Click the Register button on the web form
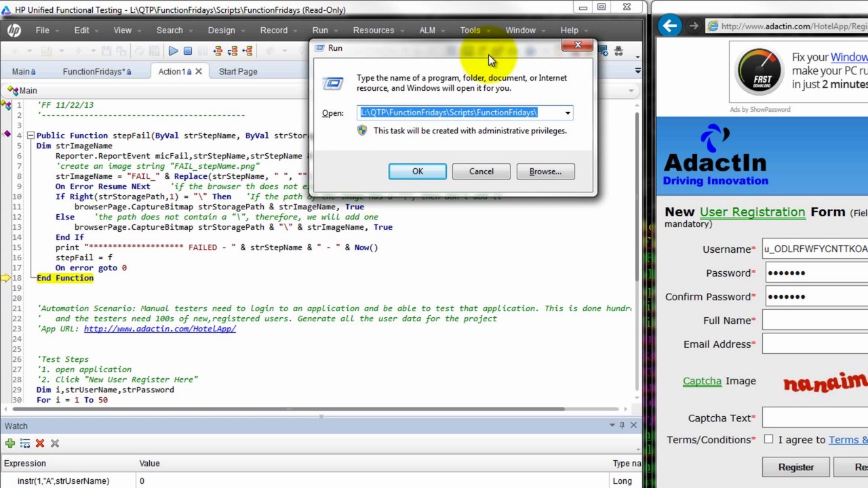 pyautogui.click(x=796, y=467)
